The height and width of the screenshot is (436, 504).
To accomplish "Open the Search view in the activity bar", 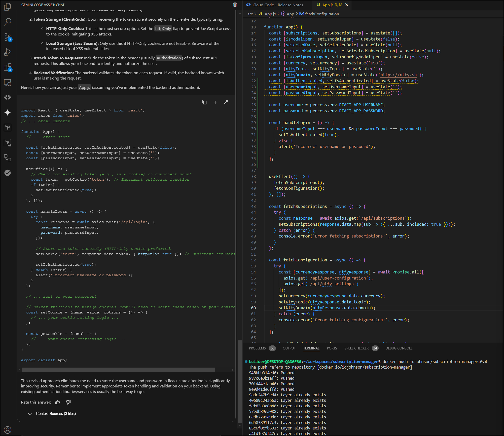I will click(x=8, y=22).
